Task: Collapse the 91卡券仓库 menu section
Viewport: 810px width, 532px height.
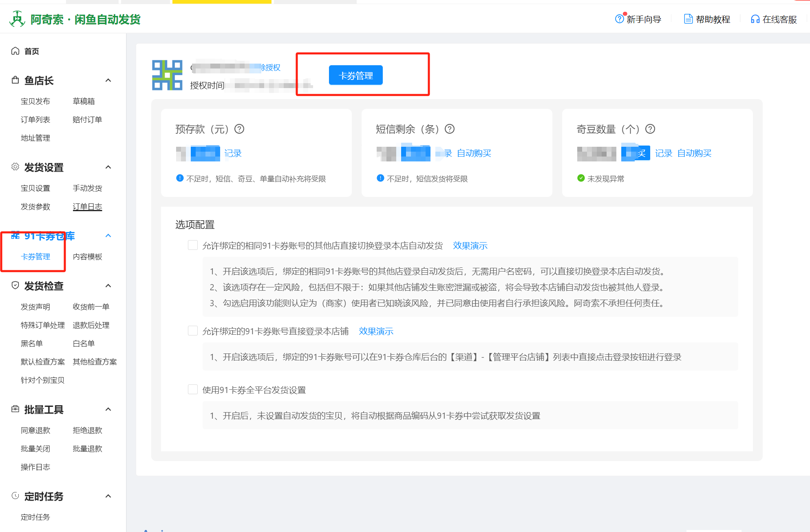Action: pyautogui.click(x=108, y=236)
